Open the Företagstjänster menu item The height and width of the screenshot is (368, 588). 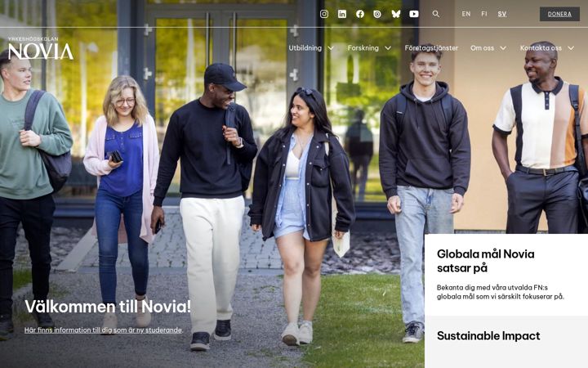pos(431,48)
